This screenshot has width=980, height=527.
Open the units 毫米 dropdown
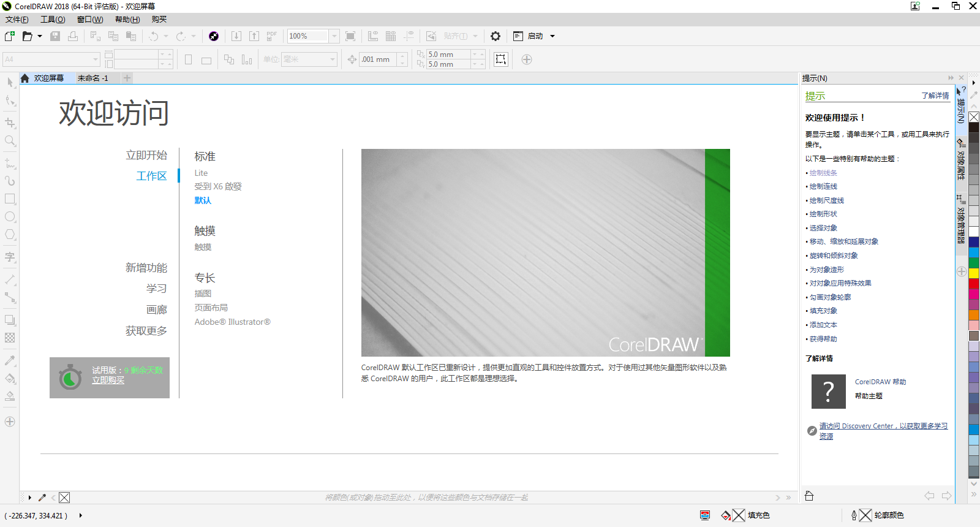point(333,59)
